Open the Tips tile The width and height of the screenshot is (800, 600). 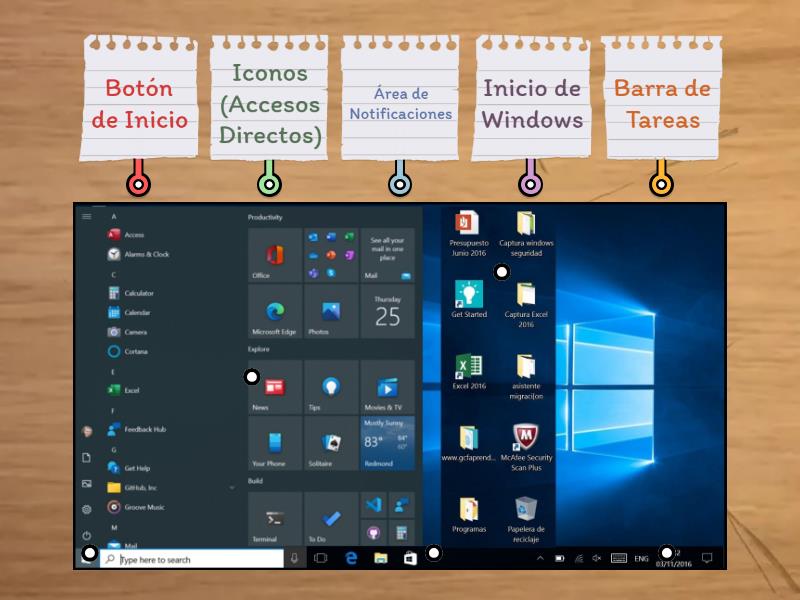point(331,387)
